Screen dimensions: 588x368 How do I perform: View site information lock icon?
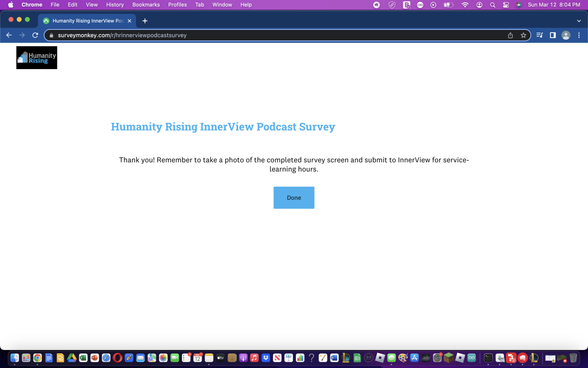coord(51,35)
